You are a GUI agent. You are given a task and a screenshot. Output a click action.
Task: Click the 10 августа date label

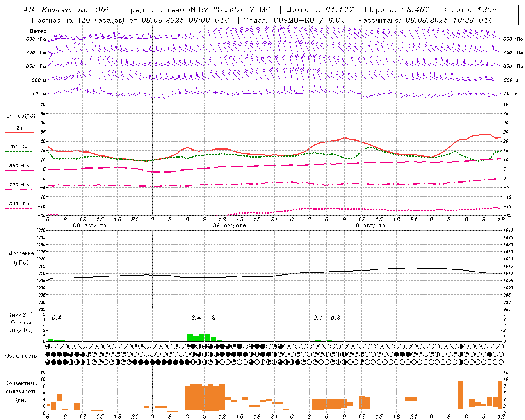click(369, 226)
